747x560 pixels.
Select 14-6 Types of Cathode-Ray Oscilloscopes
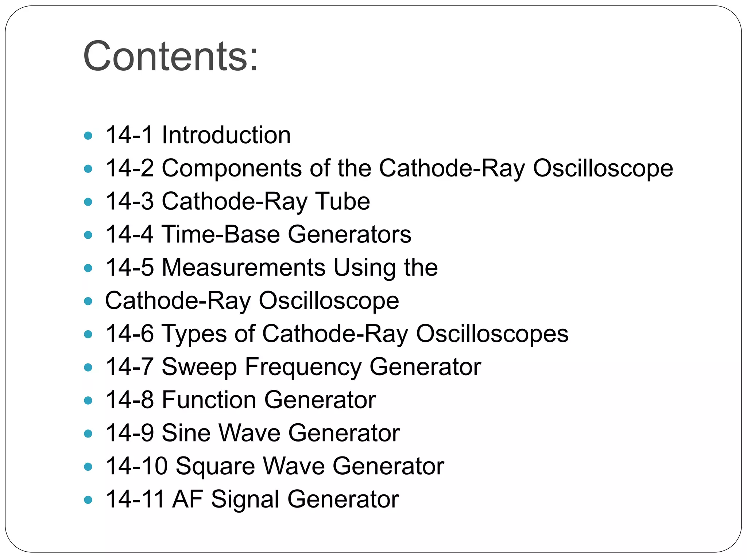pyautogui.click(x=337, y=334)
